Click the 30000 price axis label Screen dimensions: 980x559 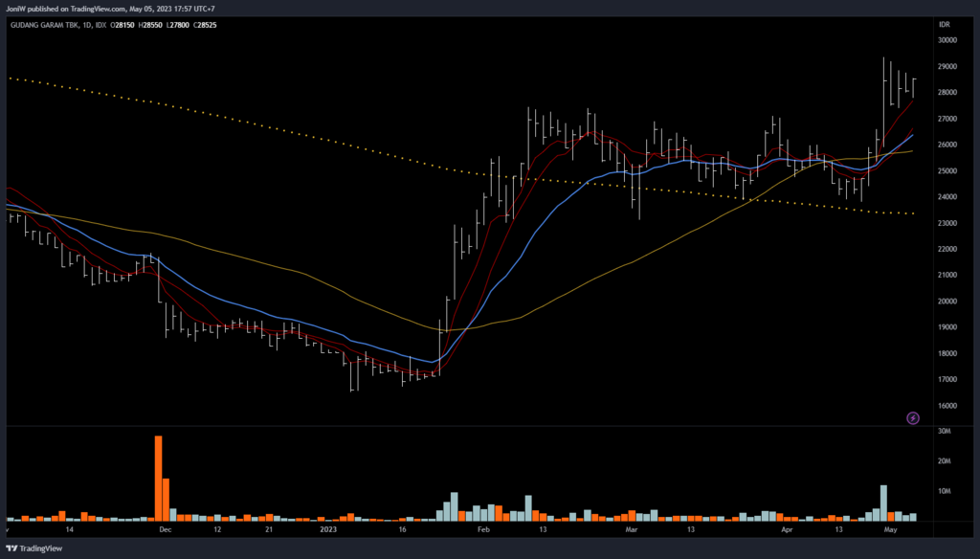pyautogui.click(x=947, y=40)
